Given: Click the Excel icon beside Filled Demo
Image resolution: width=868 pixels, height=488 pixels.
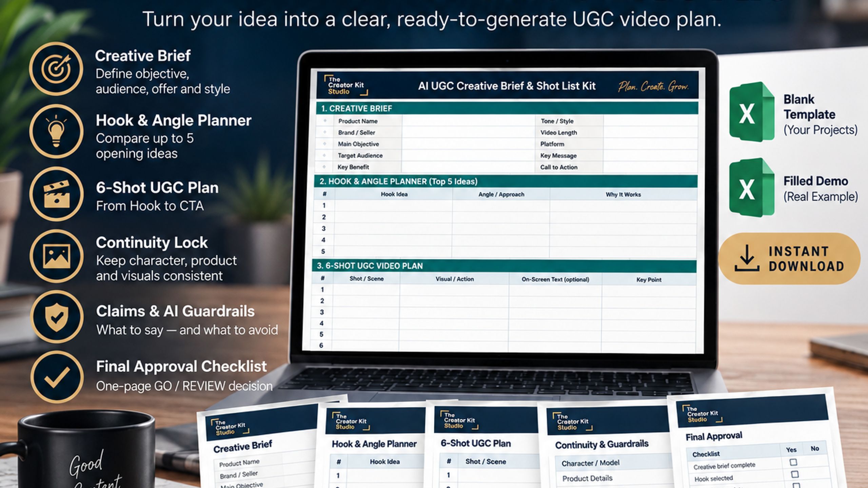Looking at the screenshot, I should click(x=752, y=188).
